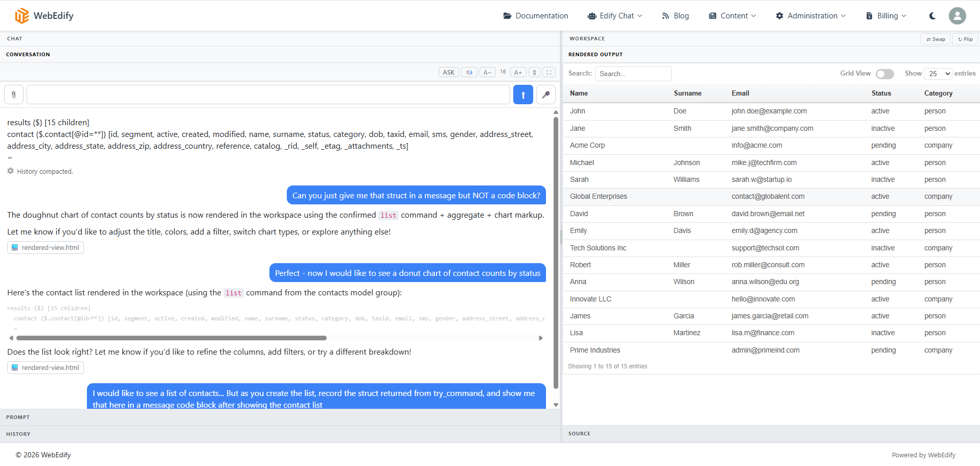This screenshot has width=980, height=466.
Task: Click the john.doe@example.com cell
Action: [x=769, y=111]
